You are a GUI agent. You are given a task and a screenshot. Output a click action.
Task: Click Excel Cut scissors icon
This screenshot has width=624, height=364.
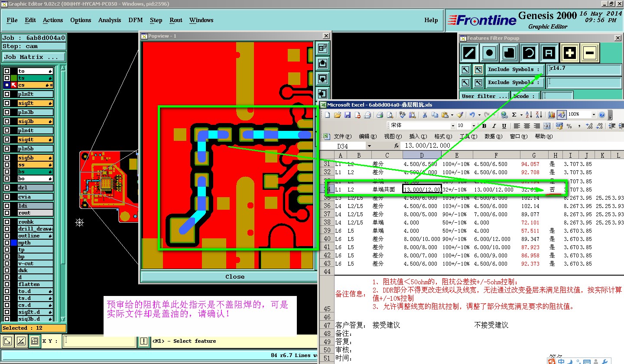click(425, 115)
